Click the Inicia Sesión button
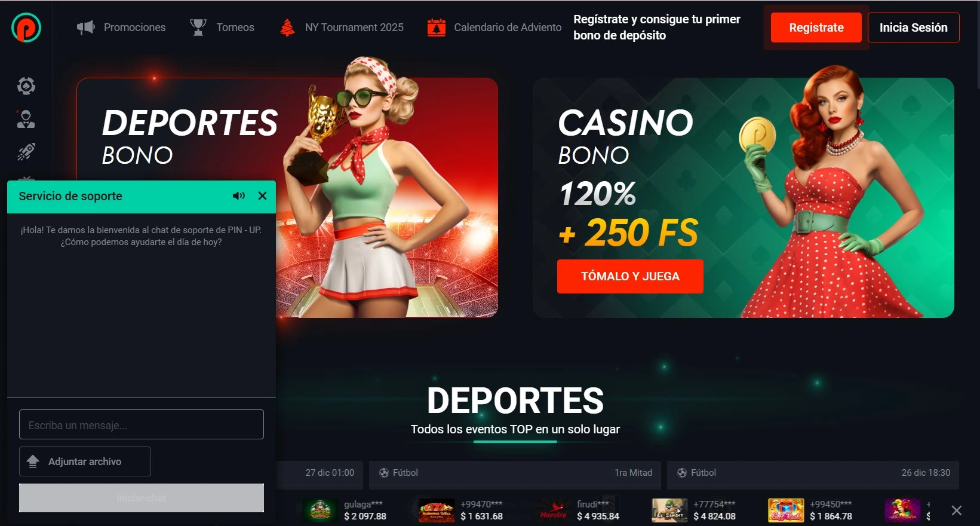 pyautogui.click(x=913, y=27)
